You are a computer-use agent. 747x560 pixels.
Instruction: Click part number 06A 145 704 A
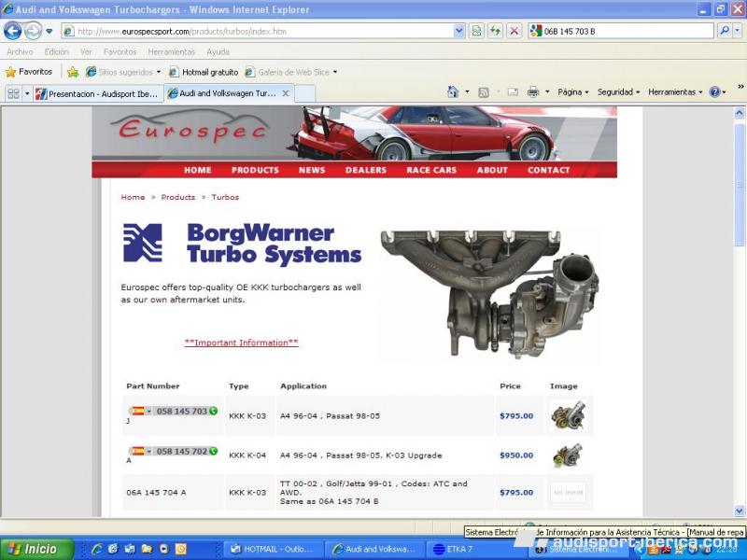[x=156, y=493]
